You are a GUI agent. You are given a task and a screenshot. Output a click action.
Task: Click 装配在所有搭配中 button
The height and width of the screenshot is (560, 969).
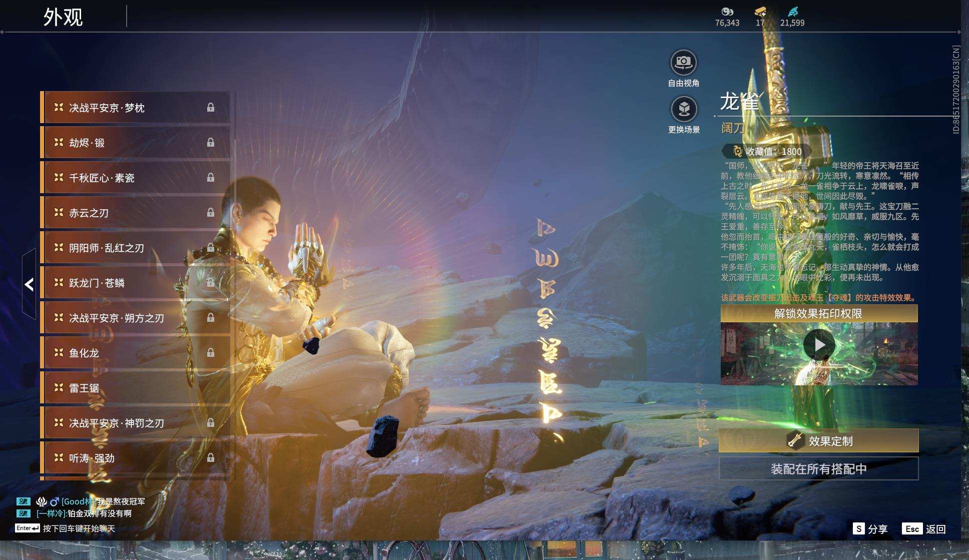[819, 469]
